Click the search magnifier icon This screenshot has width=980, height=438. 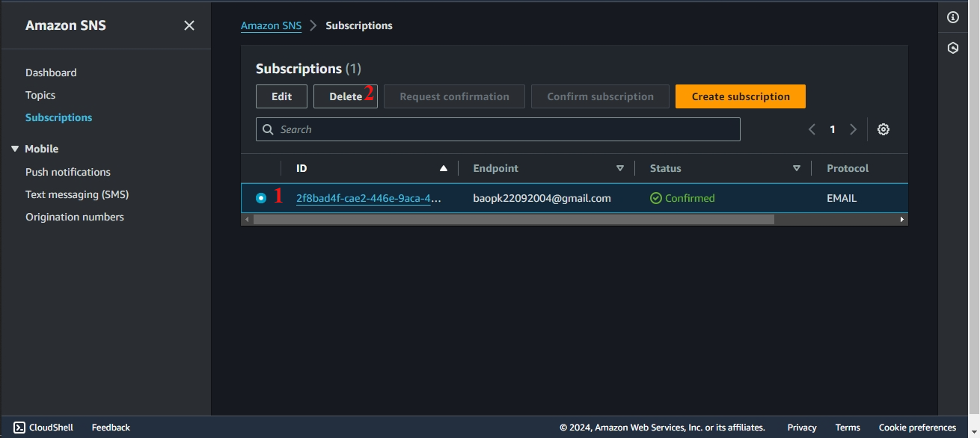pyautogui.click(x=269, y=129)
